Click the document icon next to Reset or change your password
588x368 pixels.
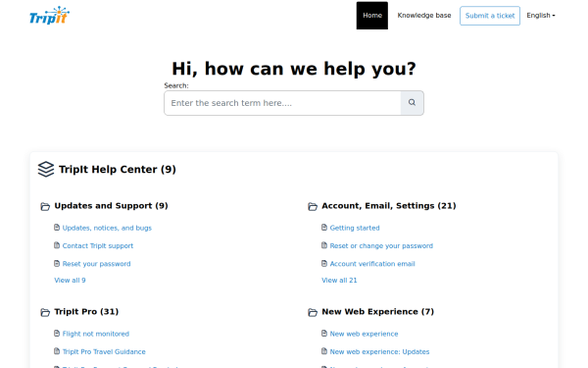(324, 245)
